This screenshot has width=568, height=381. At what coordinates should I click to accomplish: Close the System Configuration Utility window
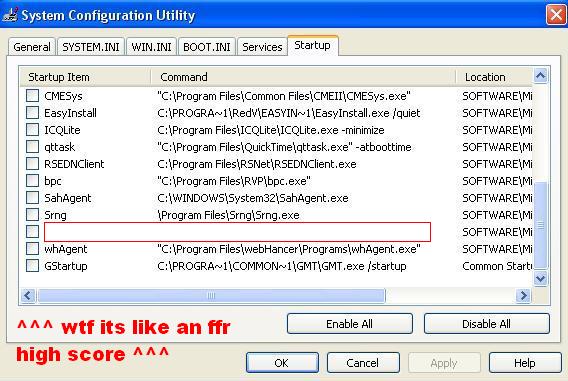pyautogui.click(x=556, y=15)
